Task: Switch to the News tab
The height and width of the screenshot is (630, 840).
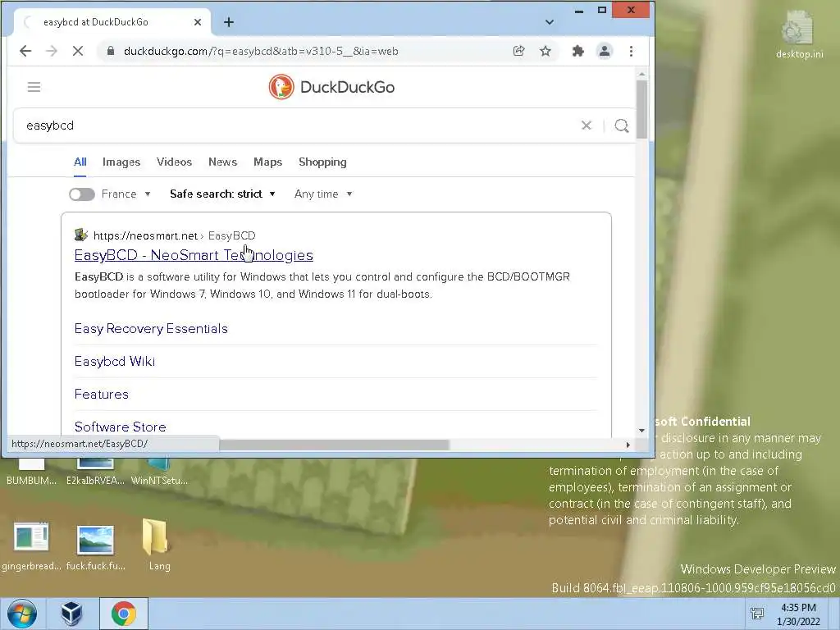Action: click(223, 162)
